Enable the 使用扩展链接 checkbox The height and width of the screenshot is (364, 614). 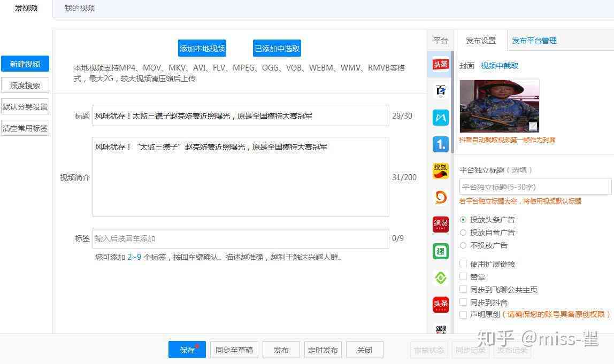pyautogui.click(x=463, y=264)
